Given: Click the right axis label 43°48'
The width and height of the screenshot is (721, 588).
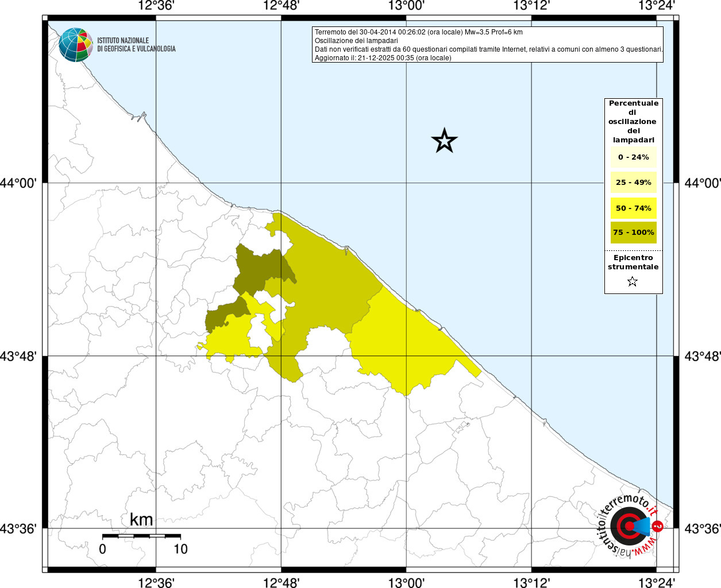Looking at the screenshot, I should tap(702, 356).
